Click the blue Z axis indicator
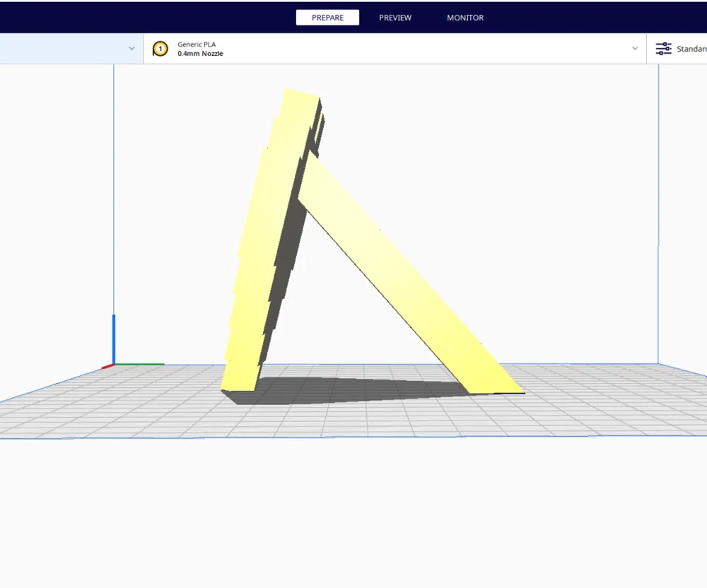 click(114, 339)
